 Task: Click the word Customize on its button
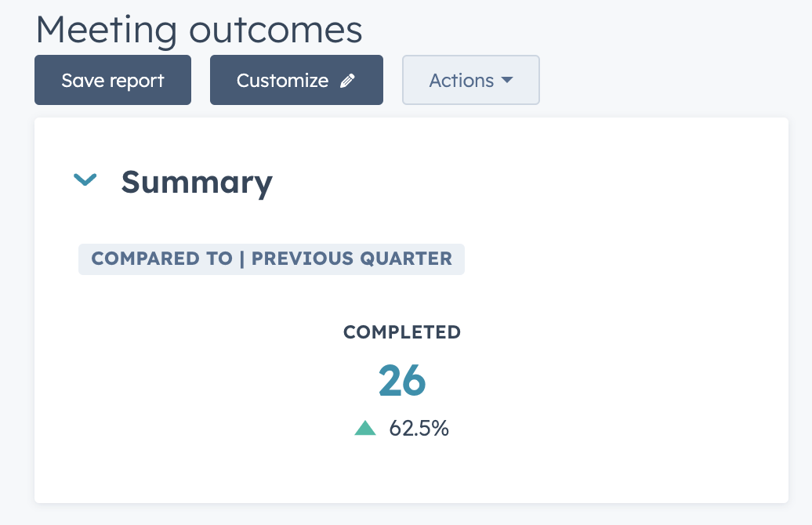(282, 81)
